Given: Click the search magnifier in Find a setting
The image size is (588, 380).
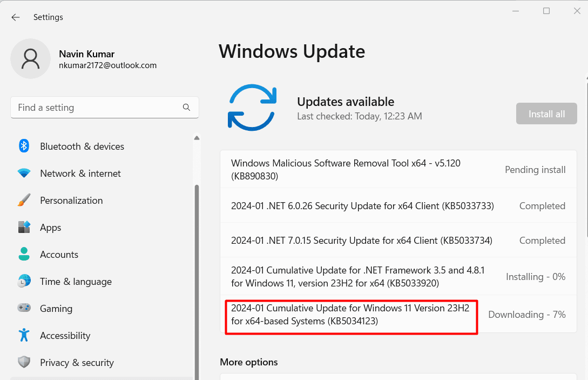Looking at the screenshot, I should click(186, 108).
